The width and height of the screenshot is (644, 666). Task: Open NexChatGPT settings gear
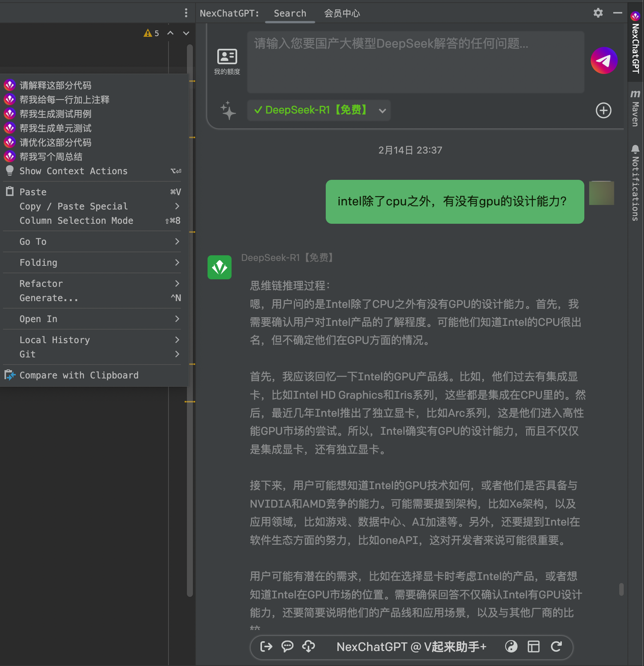tap(598, 13)
